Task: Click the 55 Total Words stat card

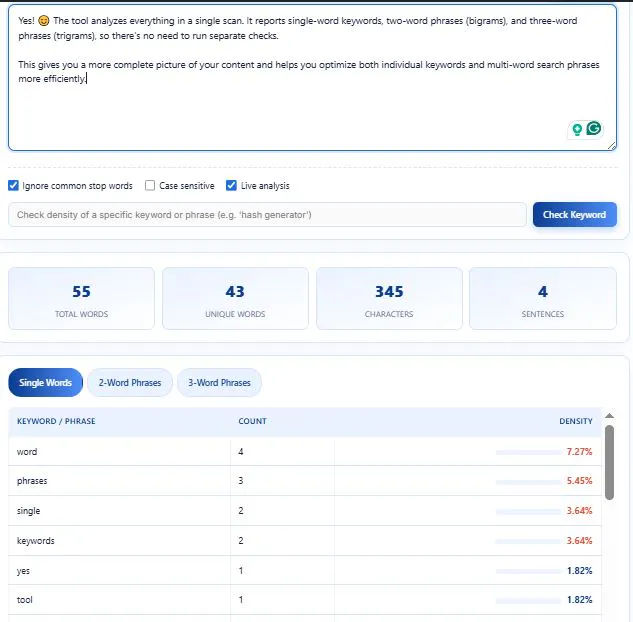Action: click(x=82, y=299)
